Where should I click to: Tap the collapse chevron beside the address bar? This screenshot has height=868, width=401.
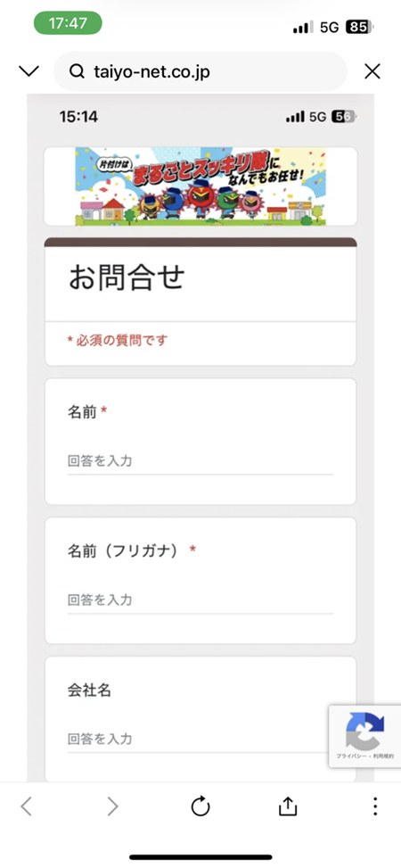click(x=29, y=70)
